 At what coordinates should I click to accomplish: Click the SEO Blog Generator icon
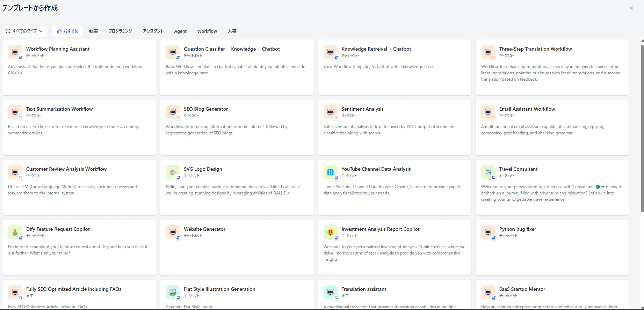[x=173, y=112]
